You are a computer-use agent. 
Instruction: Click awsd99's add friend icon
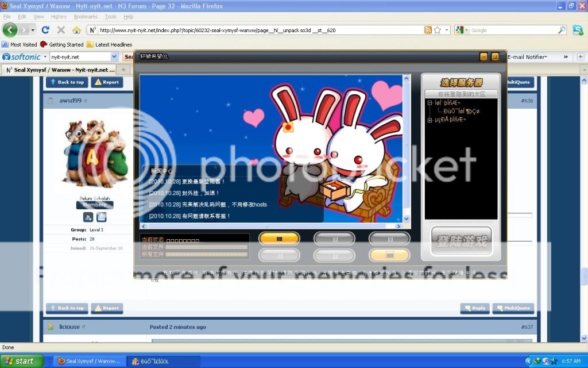pos(88,217)
